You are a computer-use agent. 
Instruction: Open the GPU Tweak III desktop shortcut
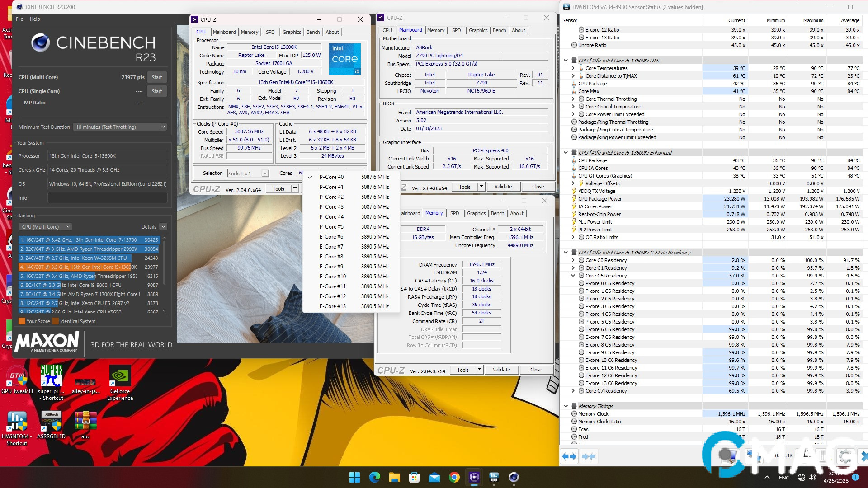point(17,376)
